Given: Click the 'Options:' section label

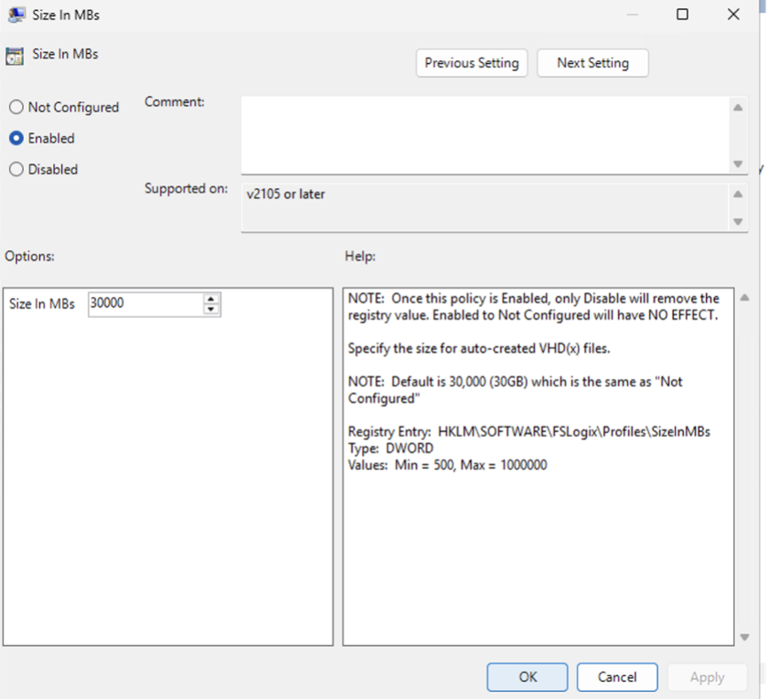Looking at the screenshot, I should click(x=30, y=256).
